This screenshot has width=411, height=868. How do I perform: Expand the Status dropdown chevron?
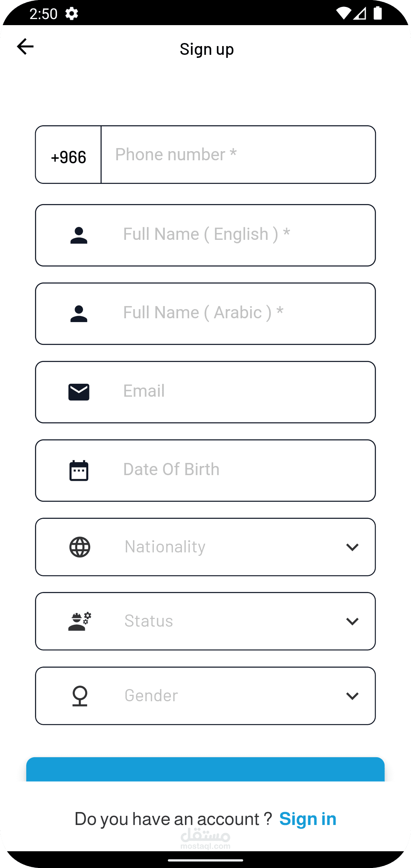pos(352,621)
